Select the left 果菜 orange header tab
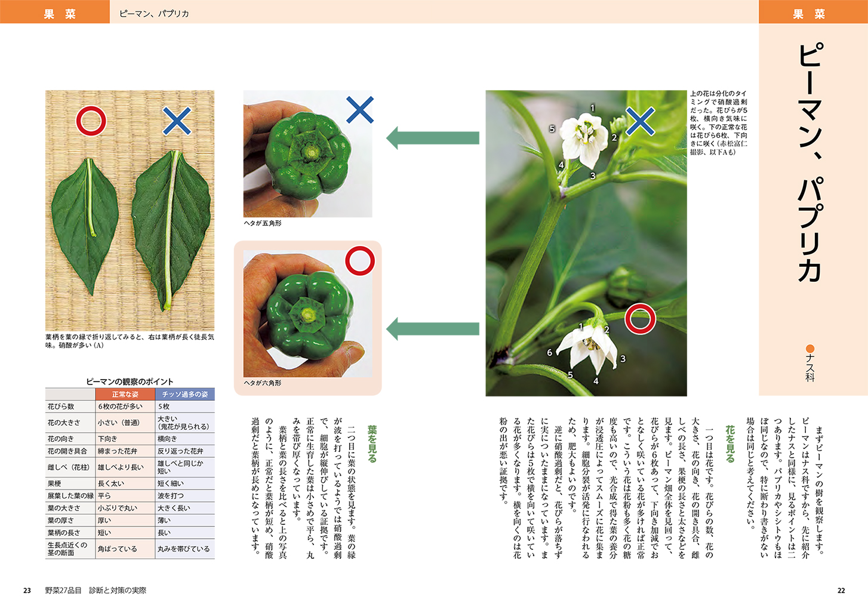This screenshot has height=597, width=868. [55, 12]
